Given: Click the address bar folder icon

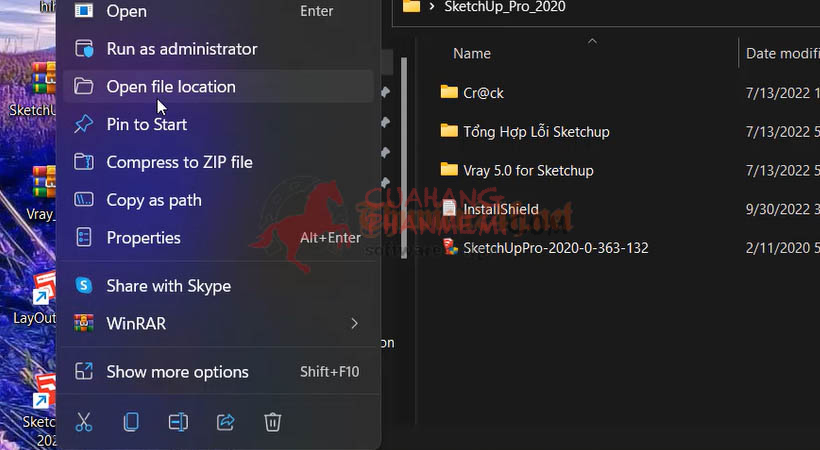Looking at the screenshot, I should pos(412,6).
